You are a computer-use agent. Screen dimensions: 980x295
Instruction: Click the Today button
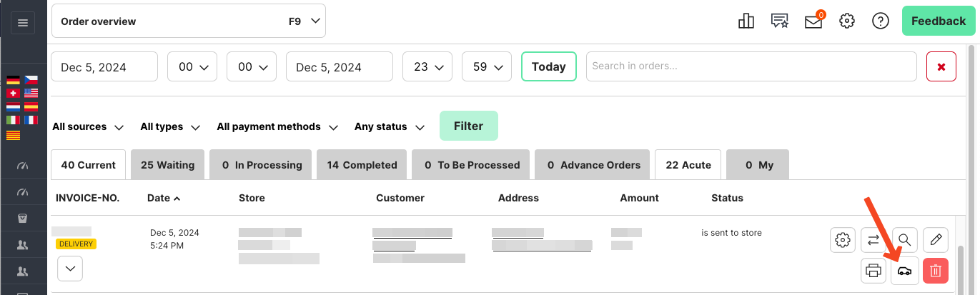(x=548, y=66)
